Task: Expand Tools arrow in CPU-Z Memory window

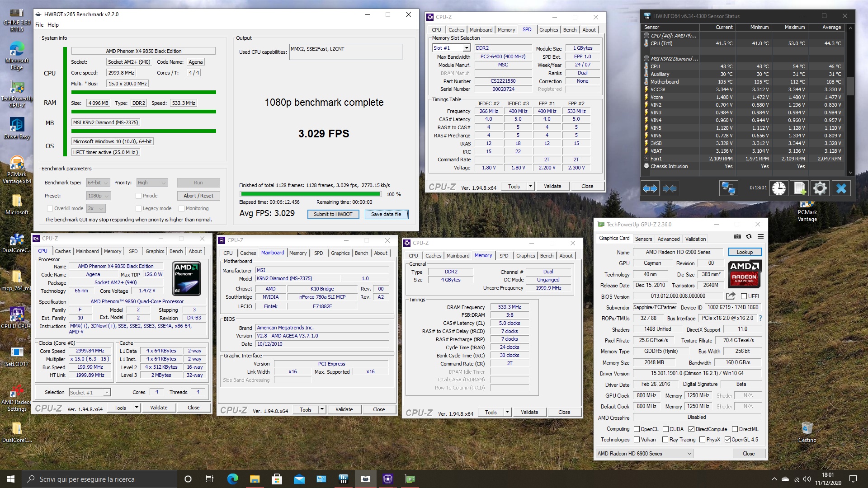Action: point(507,412)
